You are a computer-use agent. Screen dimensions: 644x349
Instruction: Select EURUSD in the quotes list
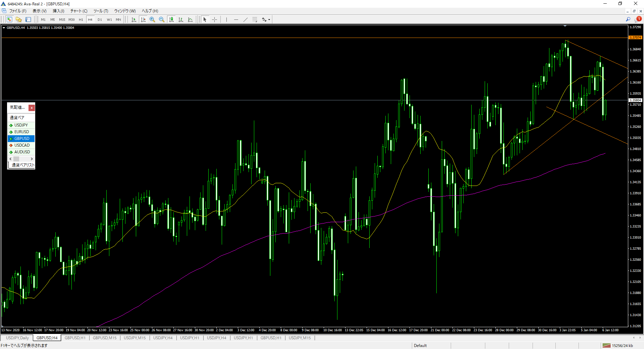[21, 132]
